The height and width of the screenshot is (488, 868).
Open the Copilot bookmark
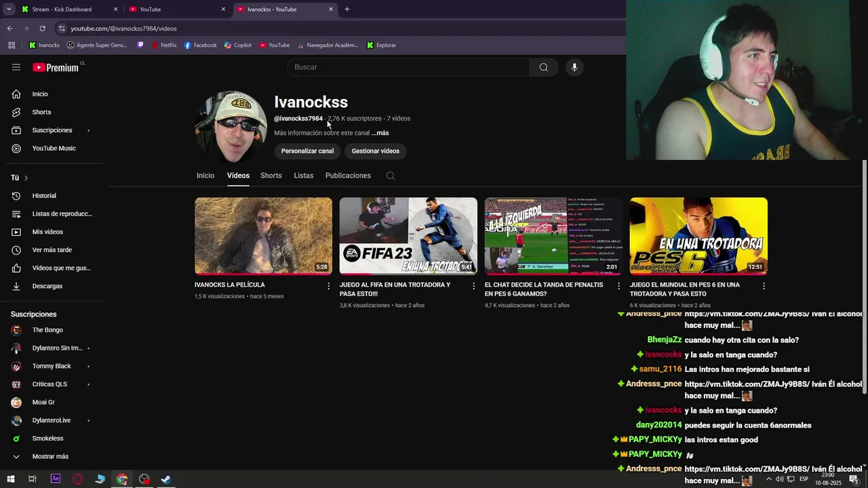click(237, 45)
